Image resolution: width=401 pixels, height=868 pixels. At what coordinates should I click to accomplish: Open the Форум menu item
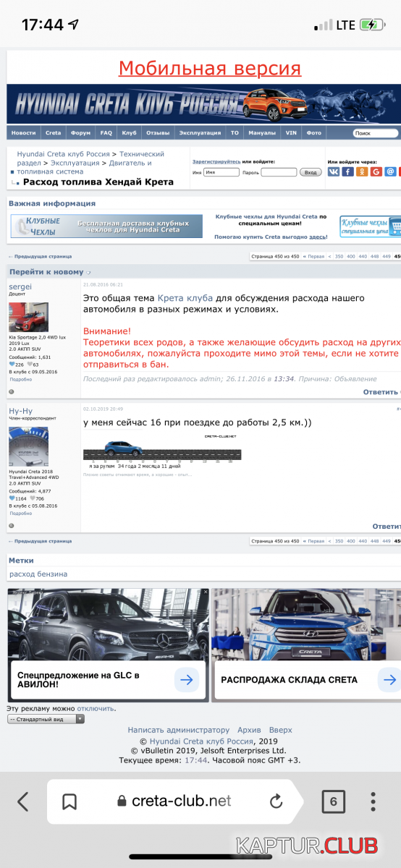point(80,133)
